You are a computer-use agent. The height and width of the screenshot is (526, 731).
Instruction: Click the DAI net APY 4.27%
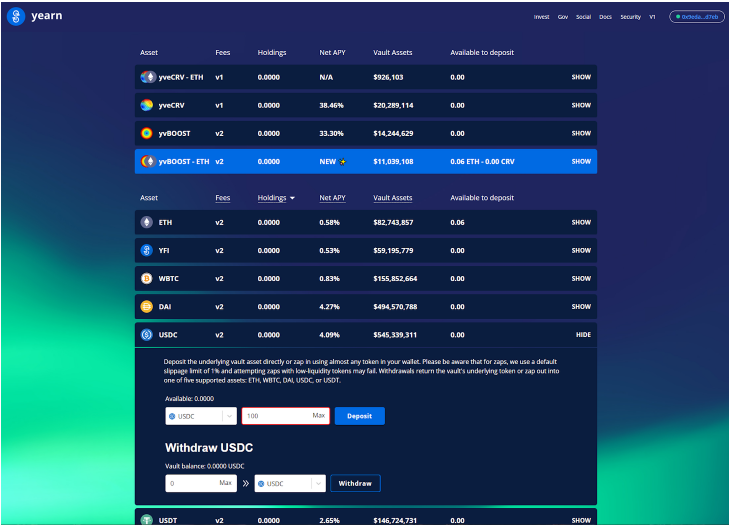(329, 306)
